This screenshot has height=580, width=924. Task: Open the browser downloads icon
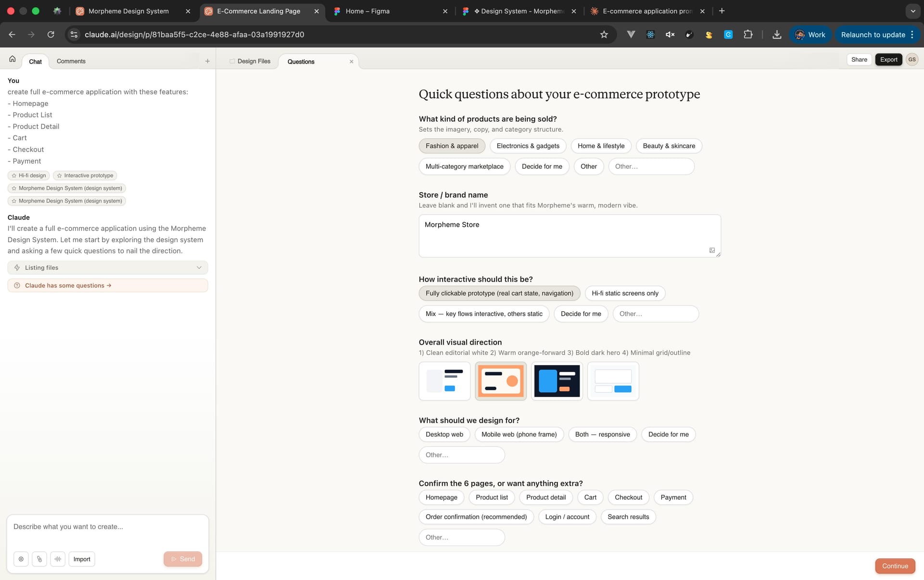pos(777,34)
